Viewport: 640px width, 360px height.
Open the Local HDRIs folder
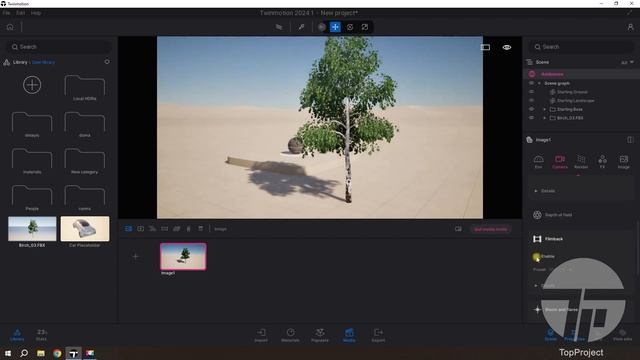point(84,88)
